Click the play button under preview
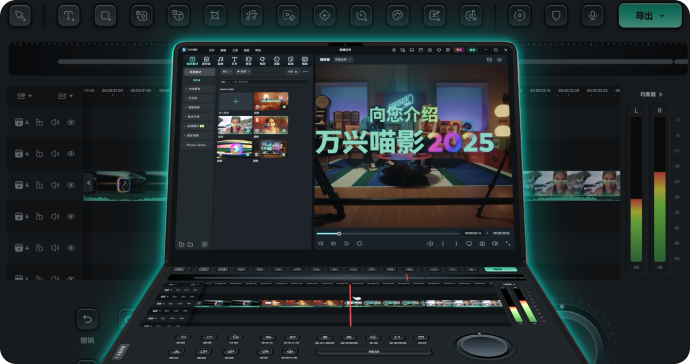 pyautogui.click(x=346, y=243)
